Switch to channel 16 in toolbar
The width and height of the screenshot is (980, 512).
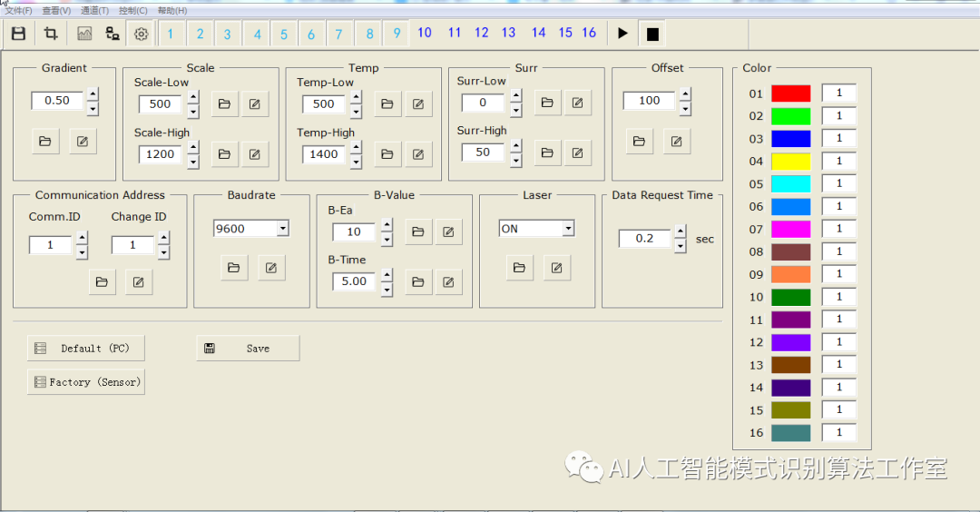pos(589,33)
